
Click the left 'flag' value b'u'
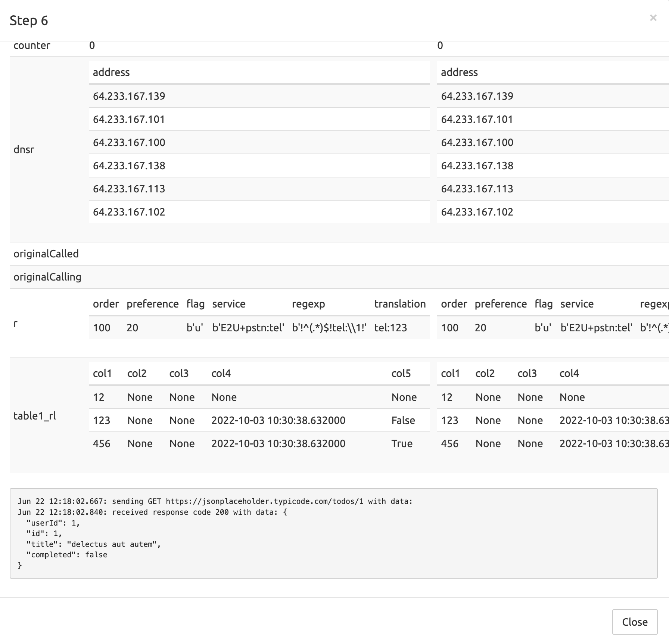coord(195,328)
